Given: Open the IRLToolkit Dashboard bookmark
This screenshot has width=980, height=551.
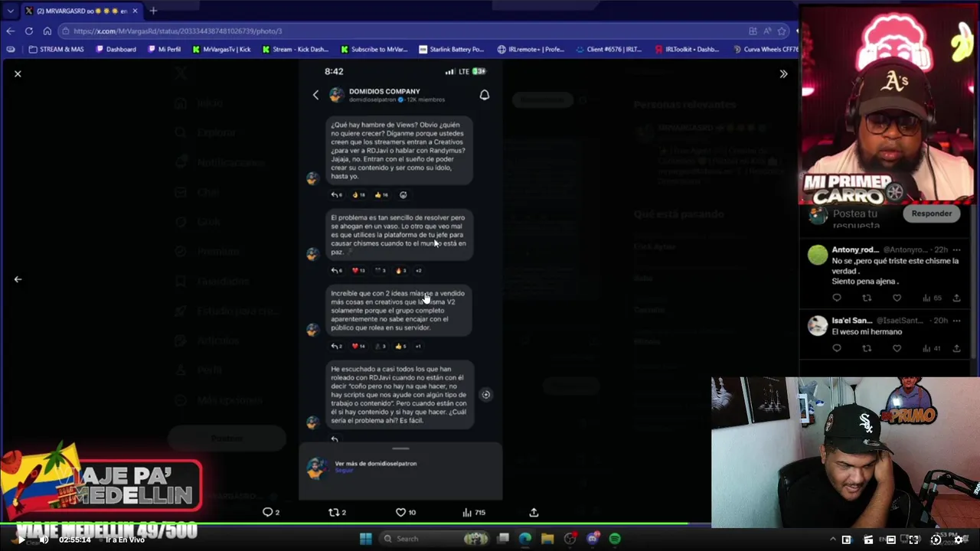Looking at the screenshot, I should click(x=687, y=49).
